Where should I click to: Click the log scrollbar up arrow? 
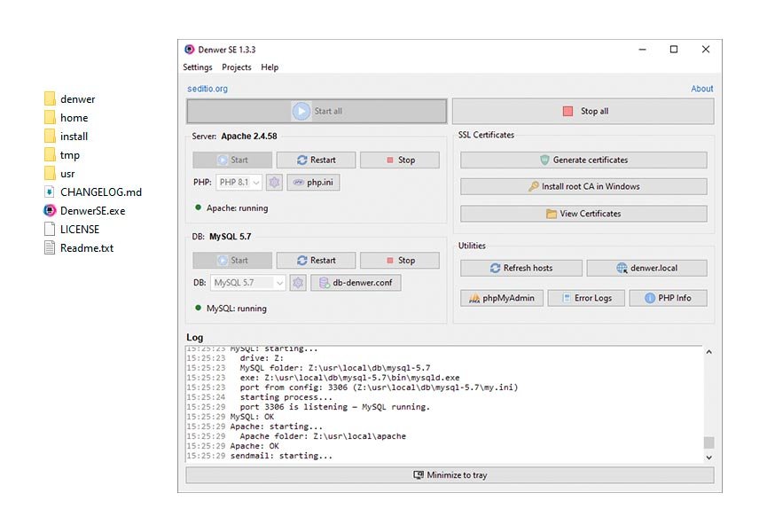tap(708, 352)
